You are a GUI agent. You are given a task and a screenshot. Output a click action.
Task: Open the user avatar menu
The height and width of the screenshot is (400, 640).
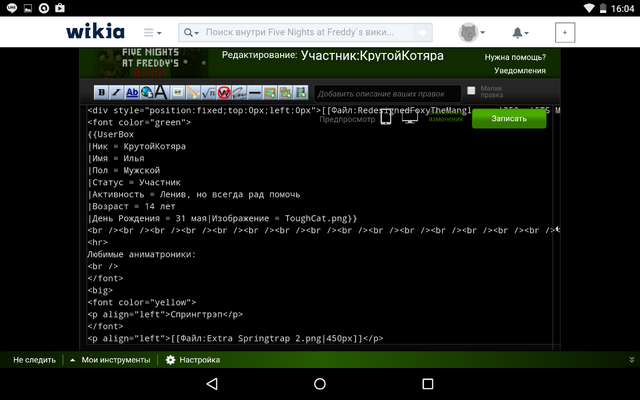coord(471,32)
